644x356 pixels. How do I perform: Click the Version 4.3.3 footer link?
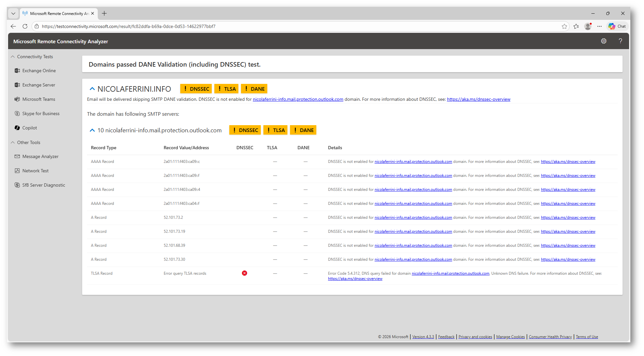[x=423, y=337]
